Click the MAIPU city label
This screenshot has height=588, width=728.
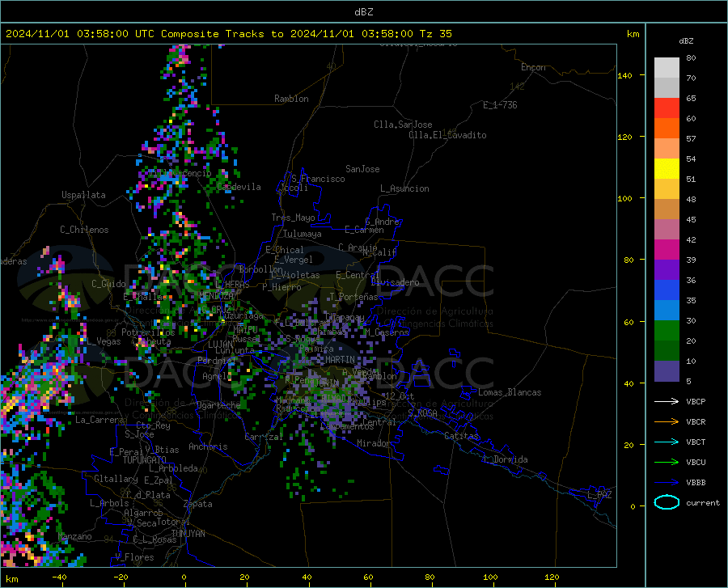click(245, 329)
